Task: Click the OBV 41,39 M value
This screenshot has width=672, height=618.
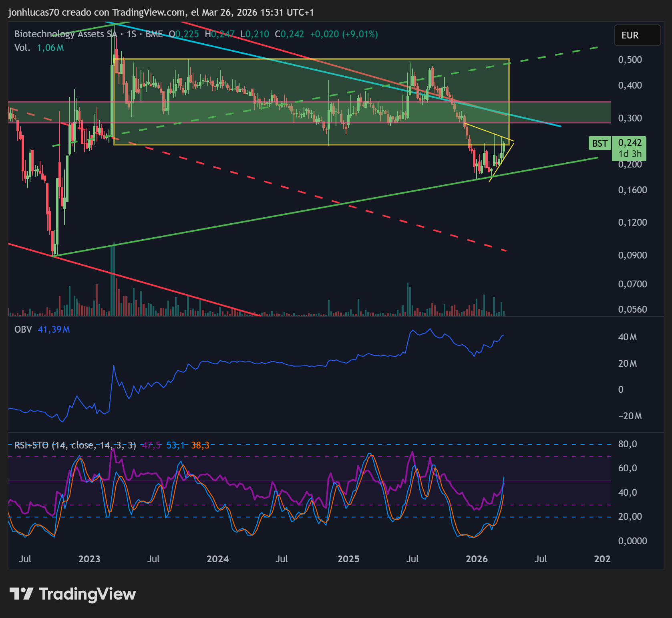Action: [x=54, y=329]
